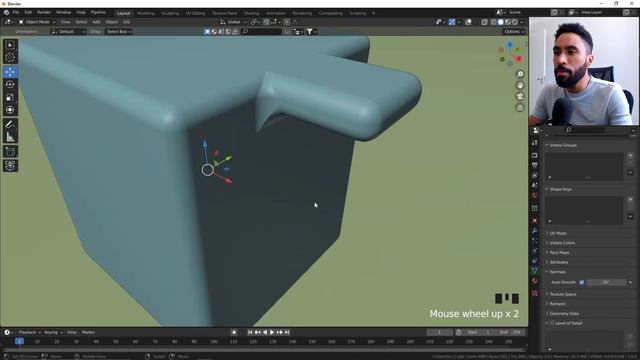640x360 pixels.
Task: Switch to rendered shading
Action: click(x=515, y=22)
